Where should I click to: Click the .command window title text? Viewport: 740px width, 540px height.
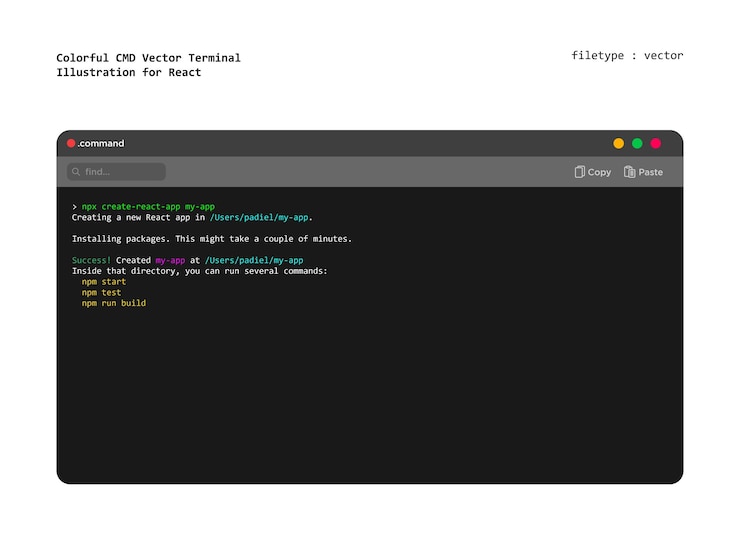click(101, 143)
